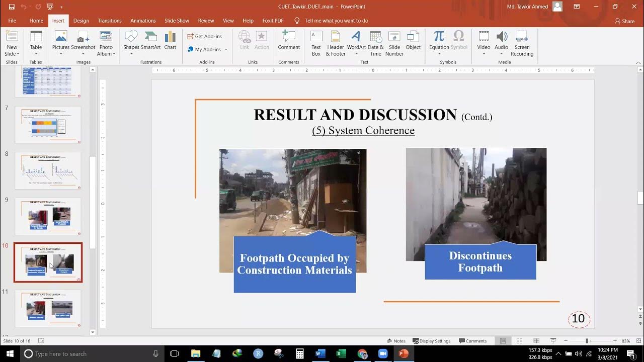Expand the Photo Album dropdown arrow
The width and height of the screenshot is (644, 362).
click(114, 54)
